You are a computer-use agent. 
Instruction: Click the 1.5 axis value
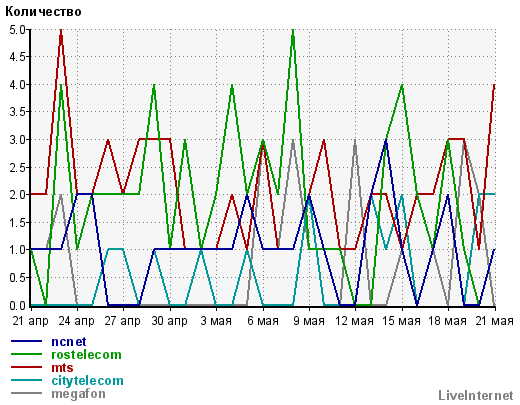17,223
